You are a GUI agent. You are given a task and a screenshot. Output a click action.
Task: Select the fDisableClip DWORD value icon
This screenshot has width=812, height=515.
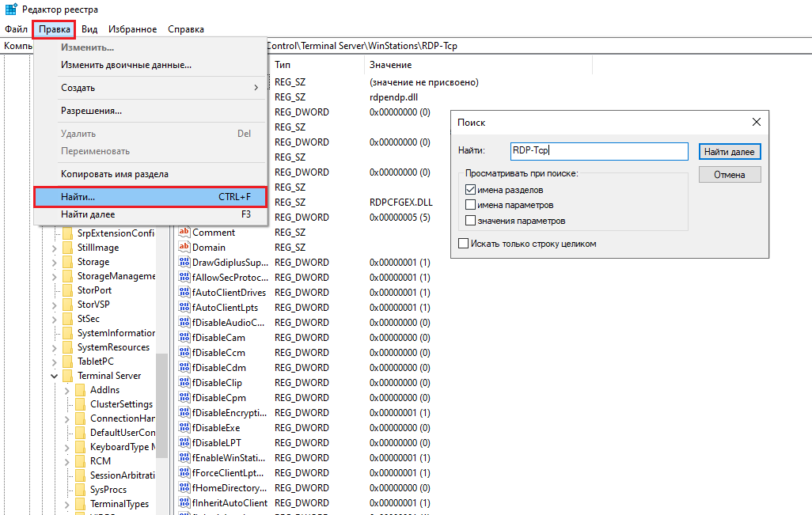184,383
